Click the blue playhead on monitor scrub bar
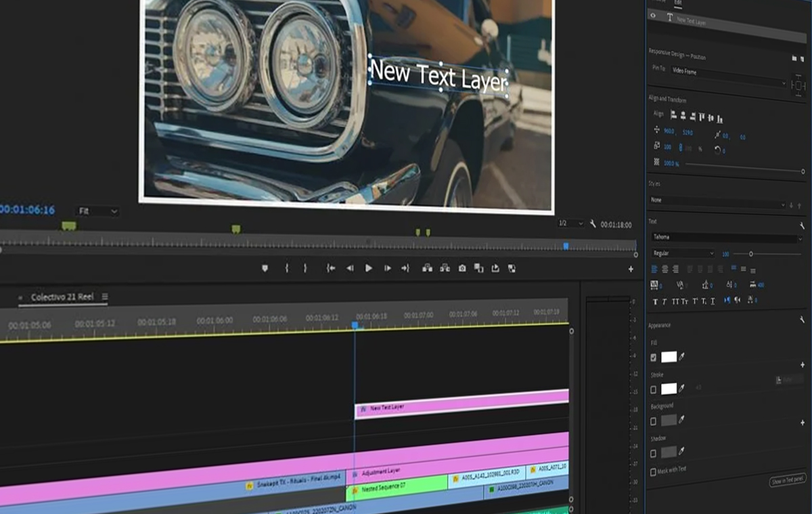The height and width of the screenshot is (514, 812). point(566,246)
